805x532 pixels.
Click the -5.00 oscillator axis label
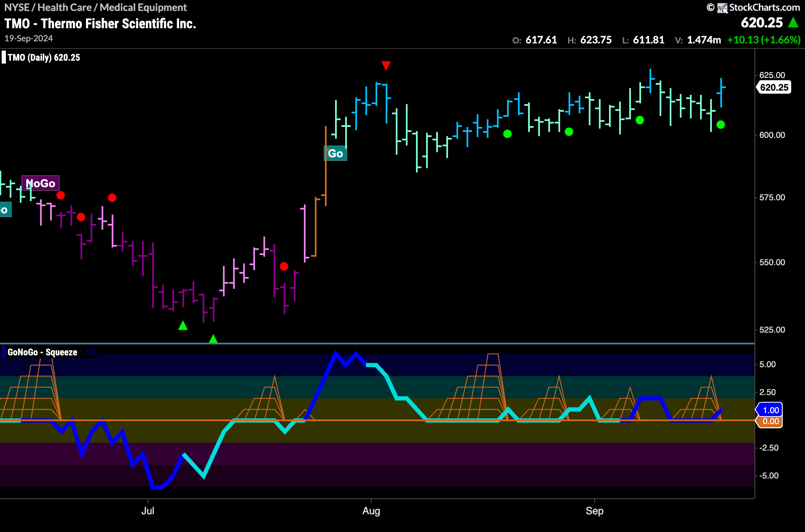pyautogui.click(x=769, y=476)
